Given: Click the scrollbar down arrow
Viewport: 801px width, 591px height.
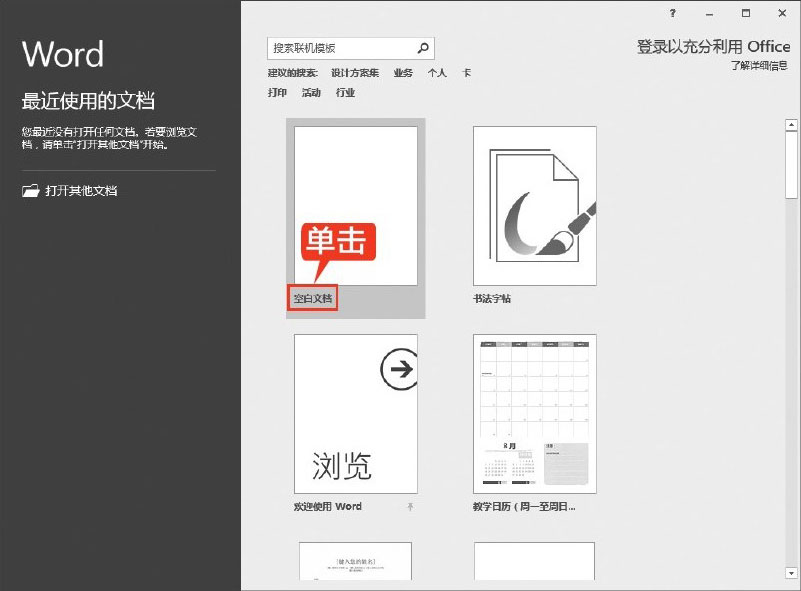Looking at the screenshot, I should pos(791,573).
